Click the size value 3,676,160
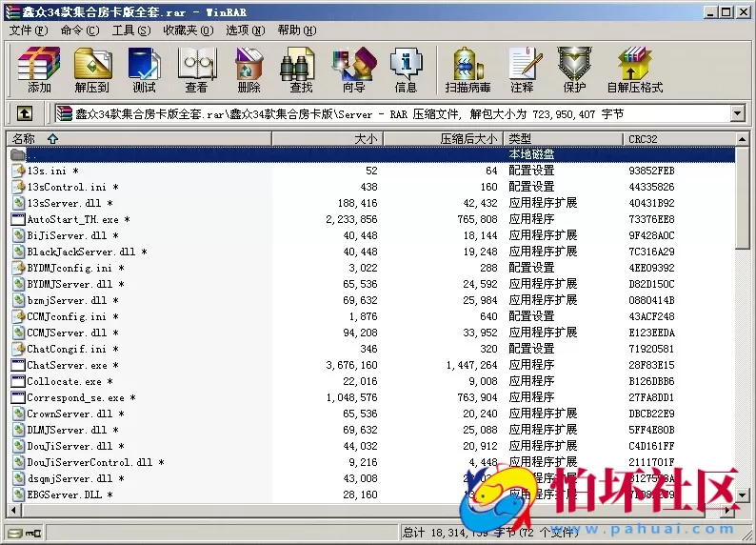Screen dimensions: 756x545 351,365
